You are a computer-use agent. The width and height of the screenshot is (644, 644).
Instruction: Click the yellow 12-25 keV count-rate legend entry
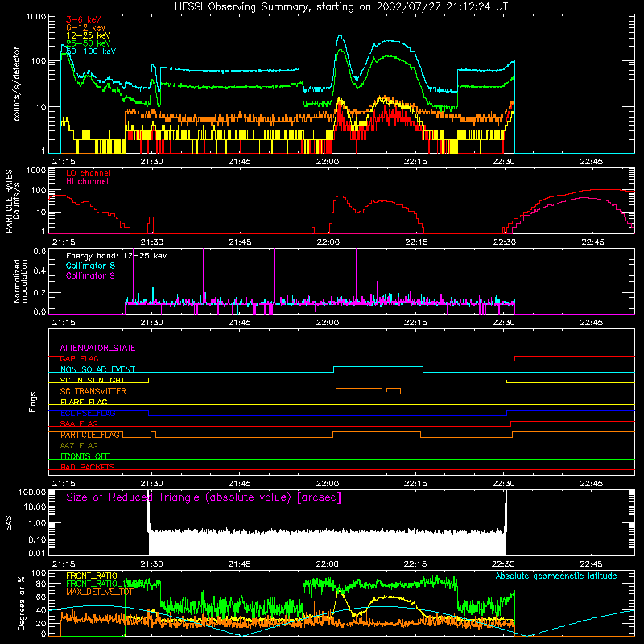(x=89, y=35)
